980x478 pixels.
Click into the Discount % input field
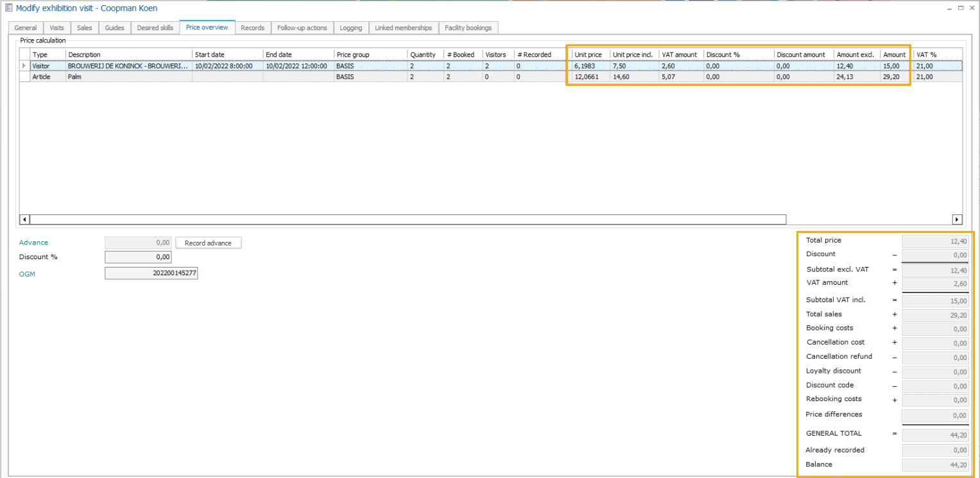[x=138, y=257]
